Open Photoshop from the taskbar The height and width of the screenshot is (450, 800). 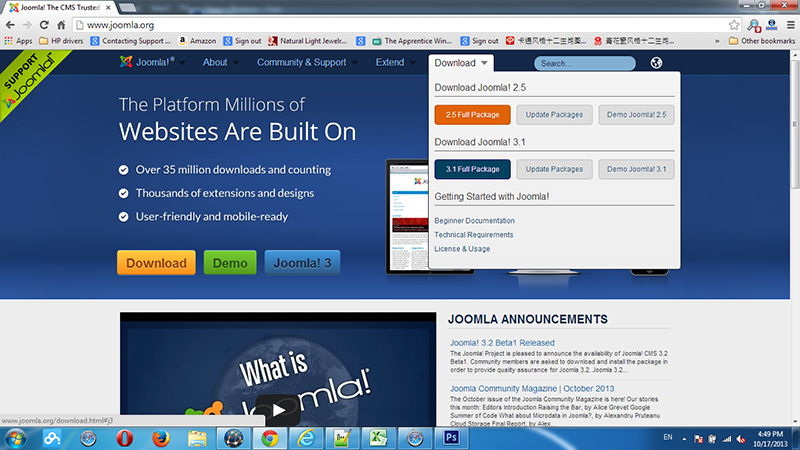pyautogui.click(x=451, y=438)
